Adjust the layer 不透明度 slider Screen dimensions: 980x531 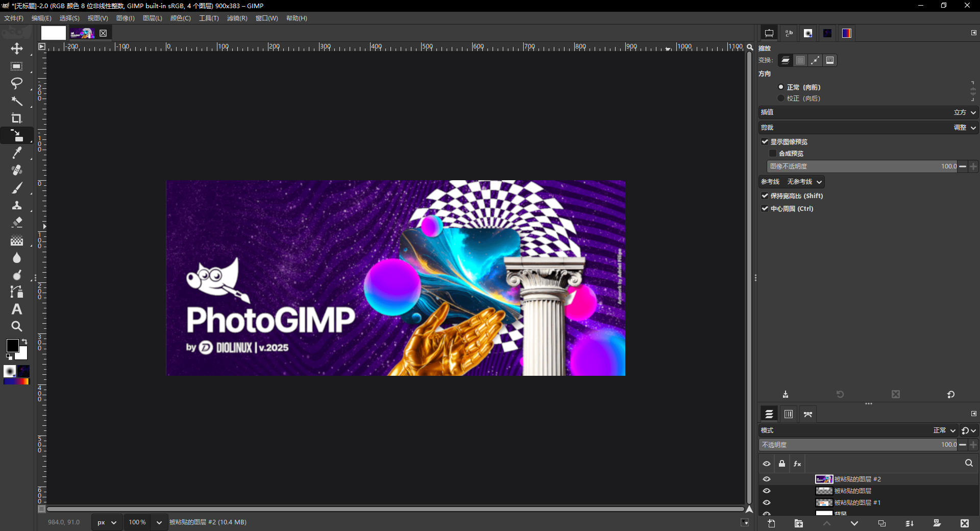click(858, 445)
